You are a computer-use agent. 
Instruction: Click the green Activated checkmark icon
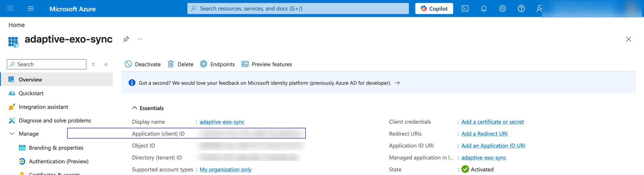point(465,169)
